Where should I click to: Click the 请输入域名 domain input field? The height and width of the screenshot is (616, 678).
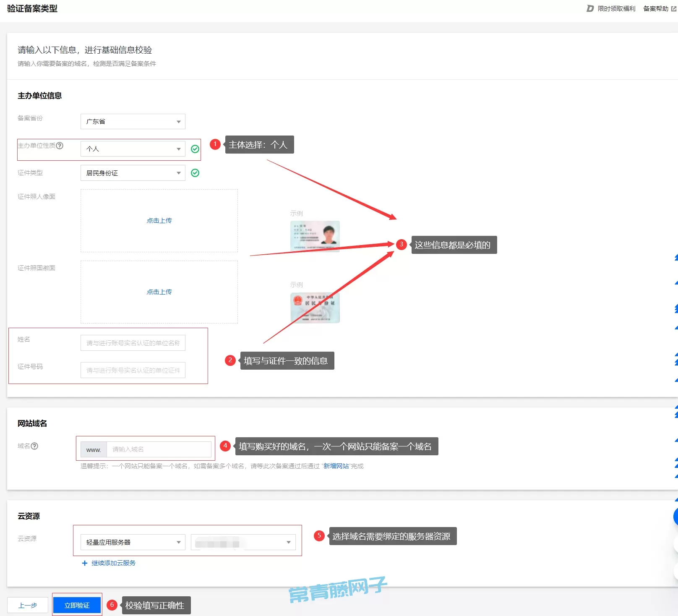coord(159,449)
